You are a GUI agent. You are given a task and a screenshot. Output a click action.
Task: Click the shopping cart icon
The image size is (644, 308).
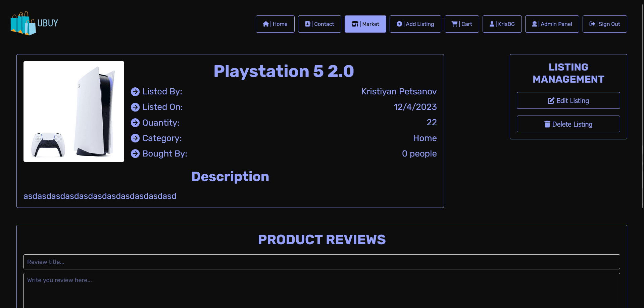pyautogui.click(x=454, y=24)
